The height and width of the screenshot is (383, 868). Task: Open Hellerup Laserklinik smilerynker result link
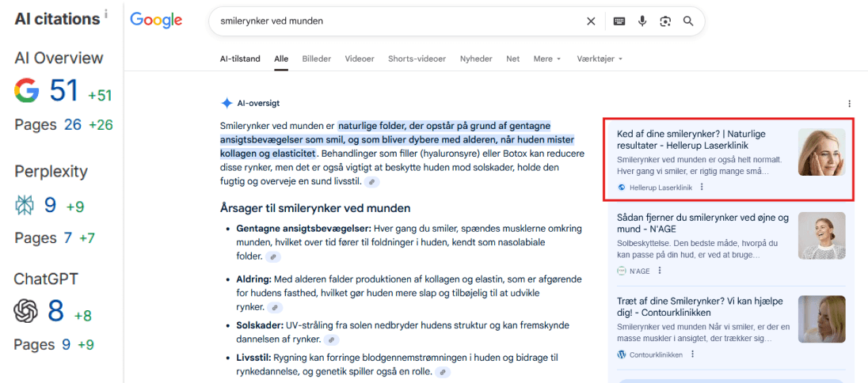[x=691, y=140]
